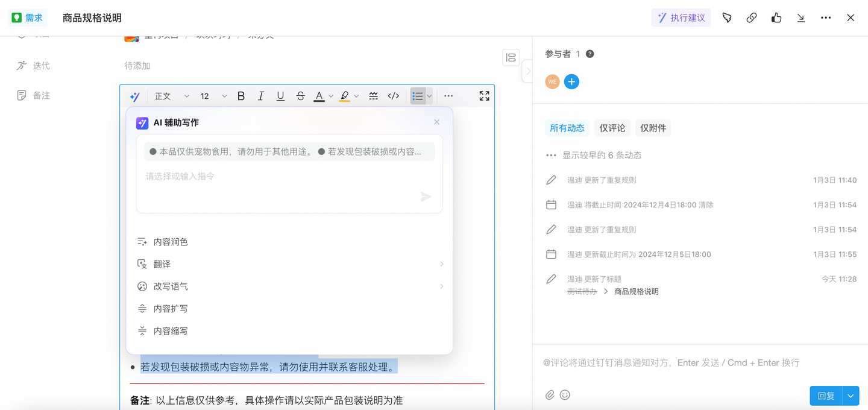
Task: Click the WE participant avatar
Action: (552, 81)
